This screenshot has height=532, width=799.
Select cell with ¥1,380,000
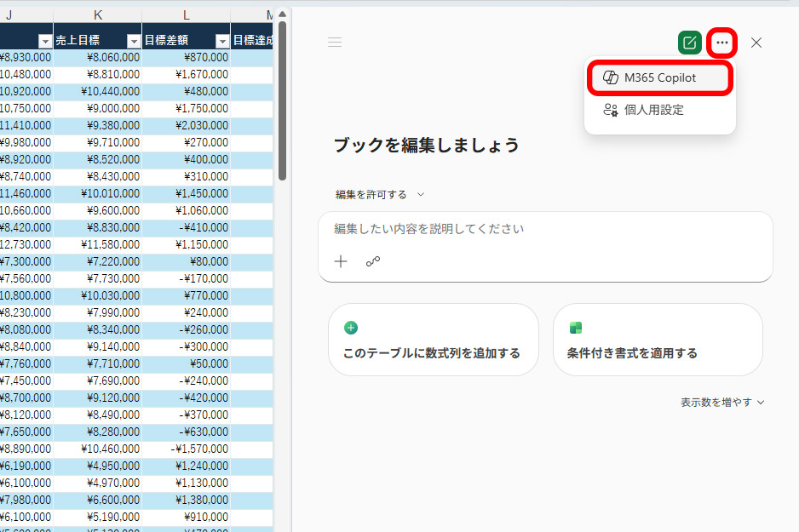187,500
